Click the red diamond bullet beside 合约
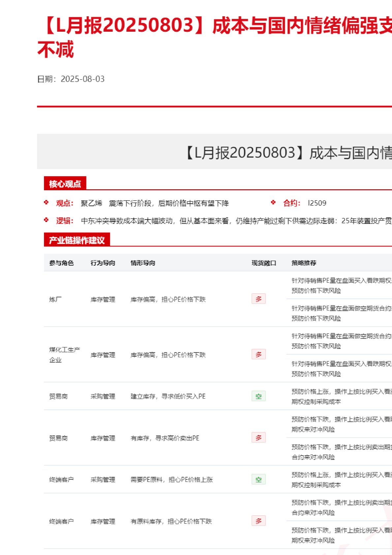This screenshot has height=555, width=392. [x=273, y=203]
